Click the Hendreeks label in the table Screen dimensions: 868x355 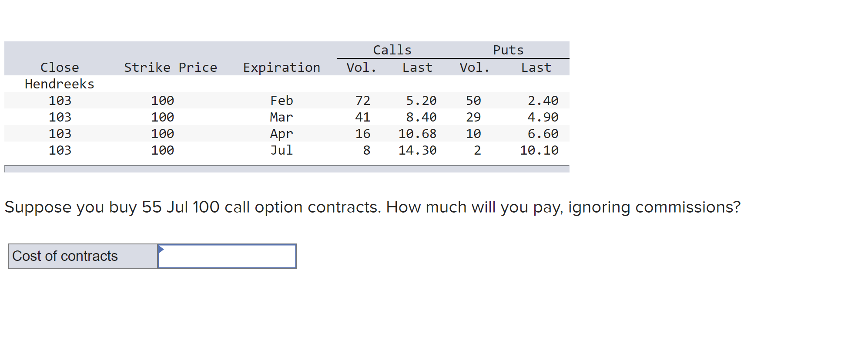pos(59,84)
